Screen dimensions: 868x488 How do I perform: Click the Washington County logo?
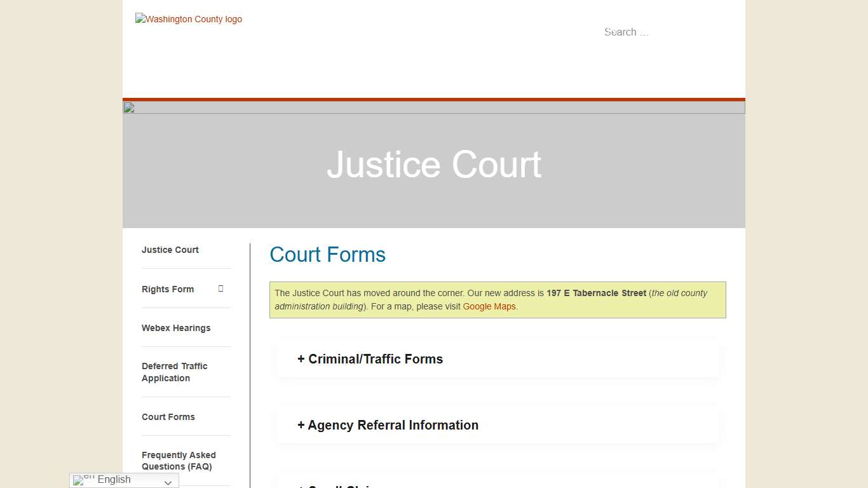pos(188,19)
